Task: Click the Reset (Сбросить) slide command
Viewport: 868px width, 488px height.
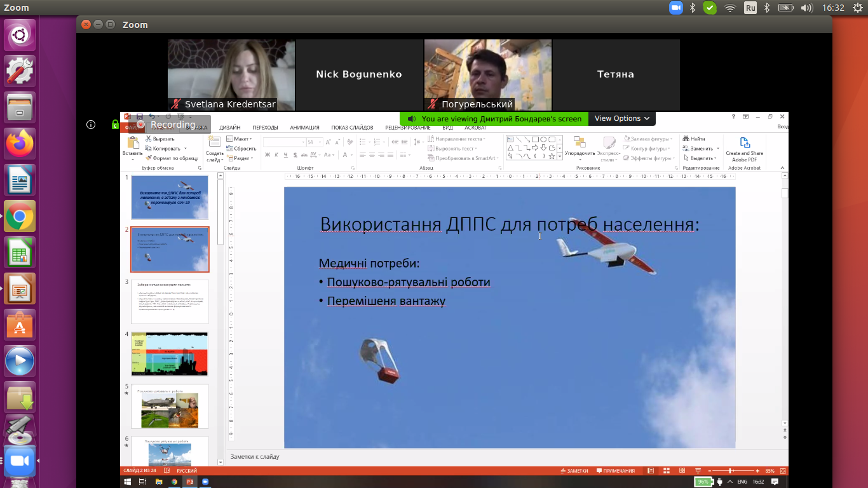Action: coord(241,149)
